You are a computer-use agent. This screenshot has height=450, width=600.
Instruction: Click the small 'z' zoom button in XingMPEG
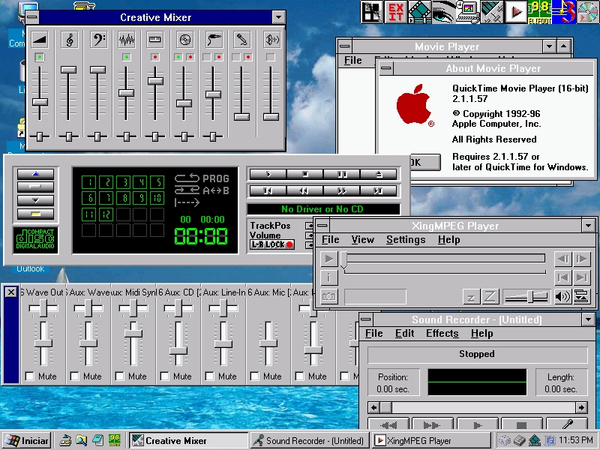[x=471, y=297]
